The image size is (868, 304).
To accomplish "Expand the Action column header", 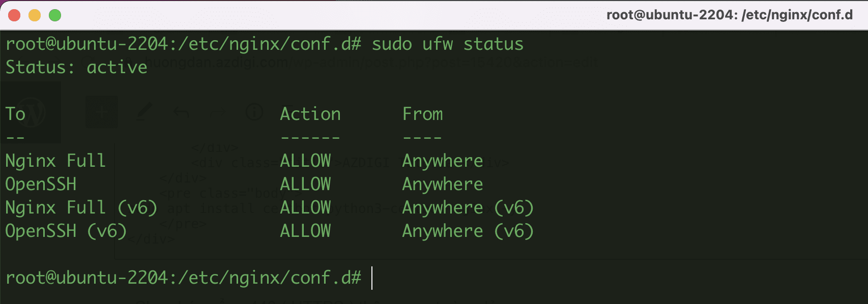I will (x=310, y=113).
